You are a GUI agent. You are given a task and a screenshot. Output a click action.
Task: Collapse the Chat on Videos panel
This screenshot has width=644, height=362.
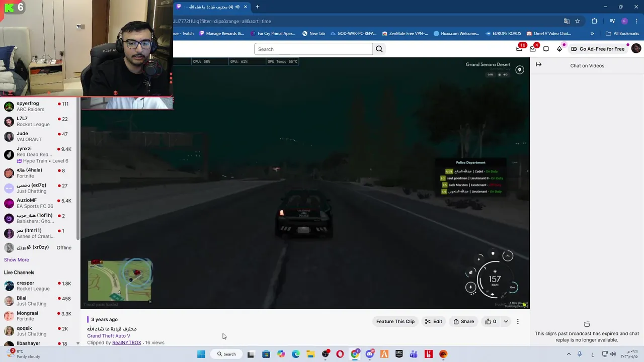(x=539, y=64)
